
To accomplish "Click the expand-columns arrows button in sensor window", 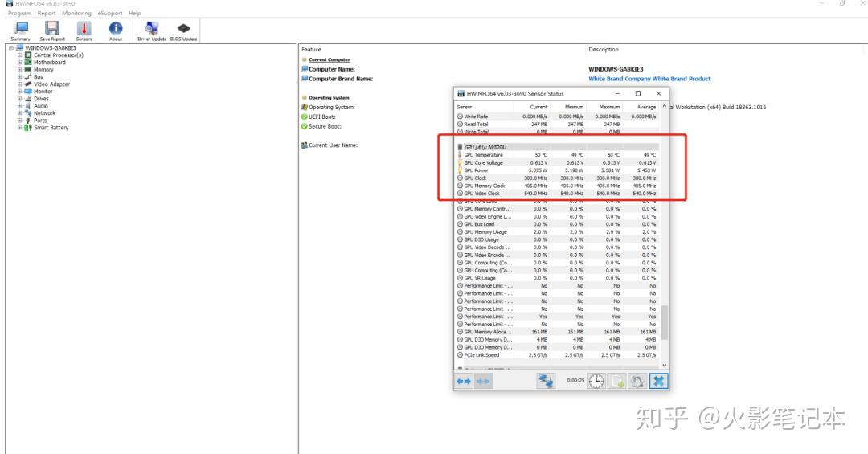I will tap(464, 382).
